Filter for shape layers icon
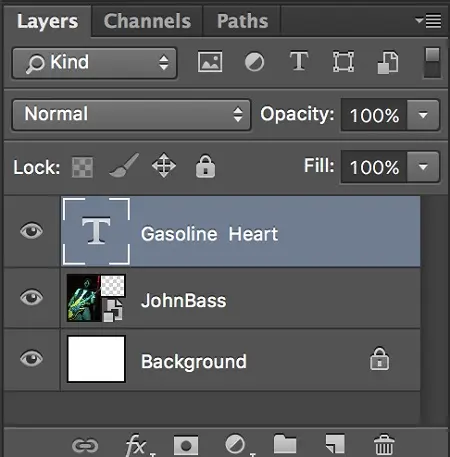This screenshot has height=457, width=450. pyautogui.click(x=343, y=62)
